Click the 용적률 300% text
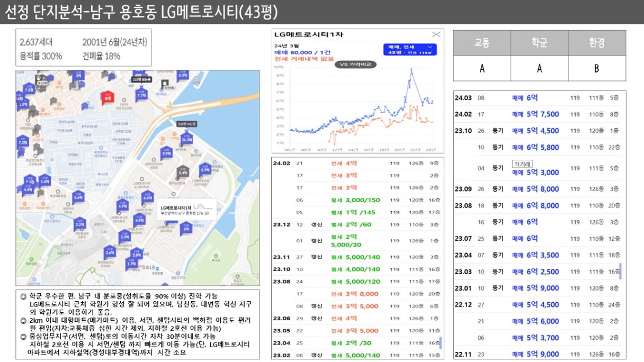The height and width of the screenshot is (362, 644). click(x=41, y=56)
